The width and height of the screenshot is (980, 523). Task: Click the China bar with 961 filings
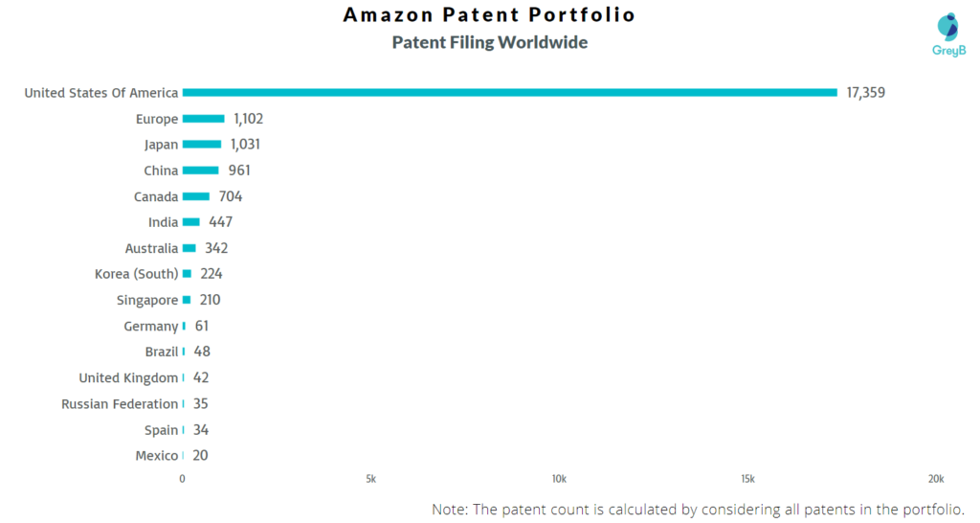coord(201,171)
